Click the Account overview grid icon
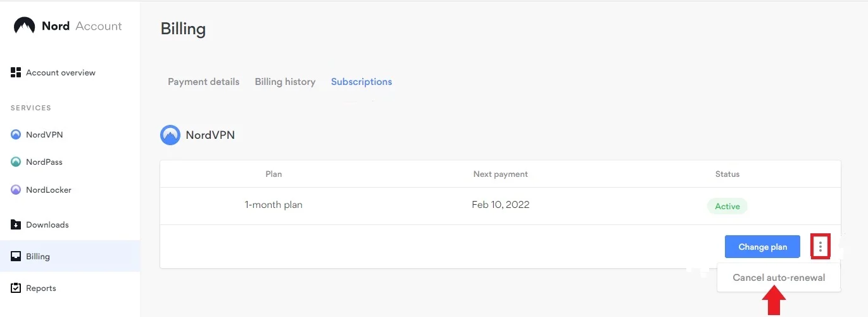This screenshot has height=317, width=868. 16,72
